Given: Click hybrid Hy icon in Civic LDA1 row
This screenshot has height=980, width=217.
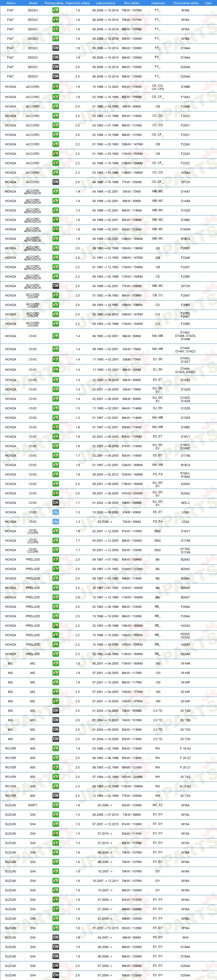Looking at the screenshot, I should point(55,513).
